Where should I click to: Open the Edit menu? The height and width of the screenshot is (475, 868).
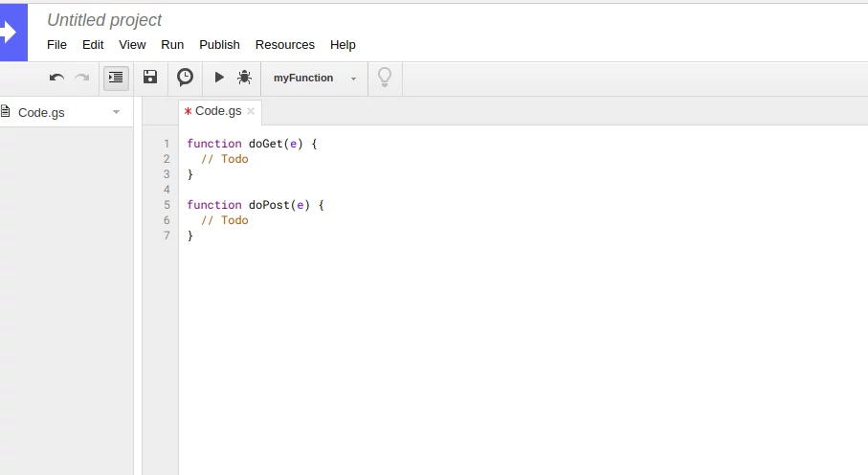(x=93, y=45)
